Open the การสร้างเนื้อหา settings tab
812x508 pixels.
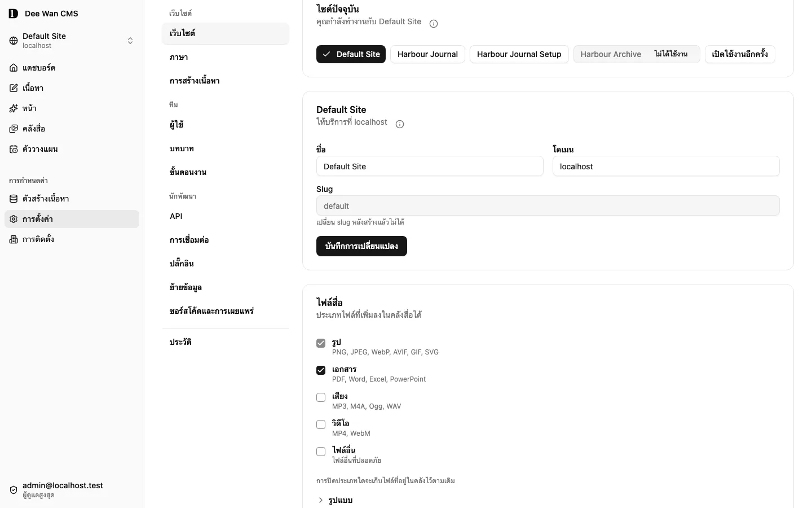[x=226, y=81]
